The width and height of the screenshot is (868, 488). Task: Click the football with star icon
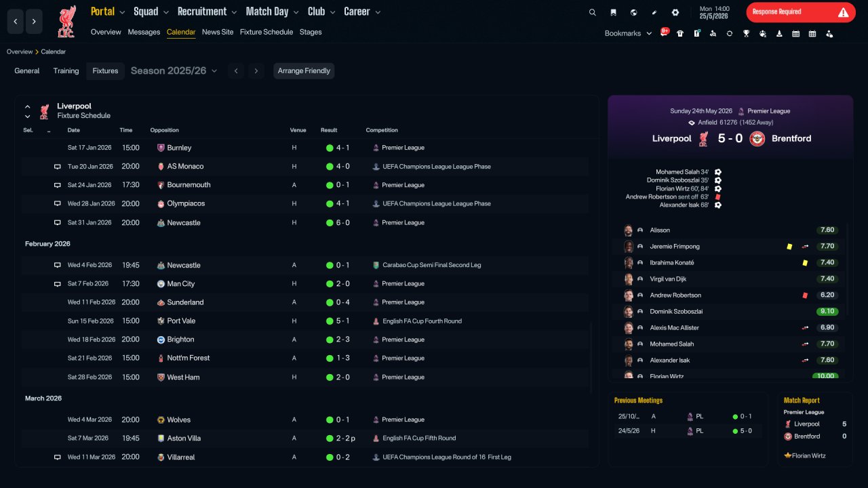[x=763, y=33]
